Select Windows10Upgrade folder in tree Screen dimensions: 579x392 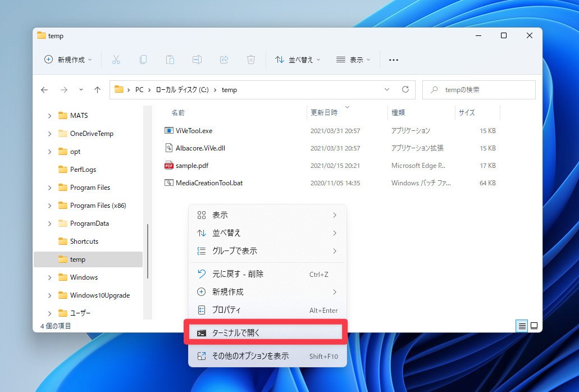(100, 295)
